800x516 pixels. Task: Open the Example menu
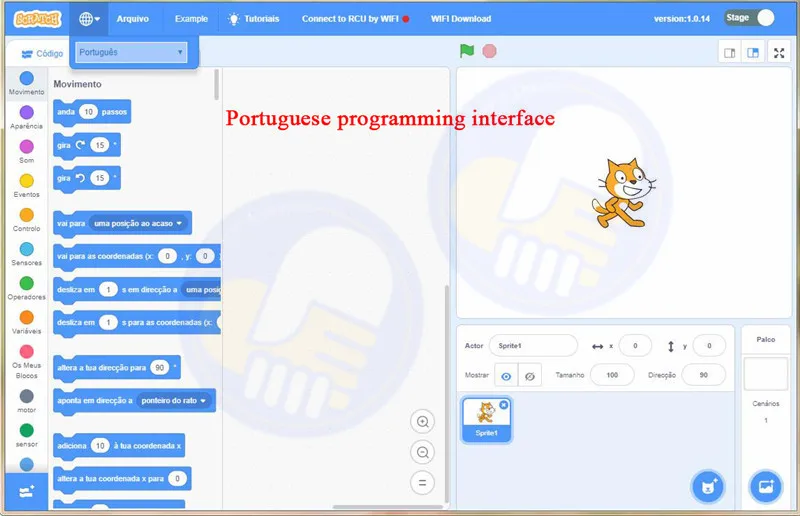point(191,19)
